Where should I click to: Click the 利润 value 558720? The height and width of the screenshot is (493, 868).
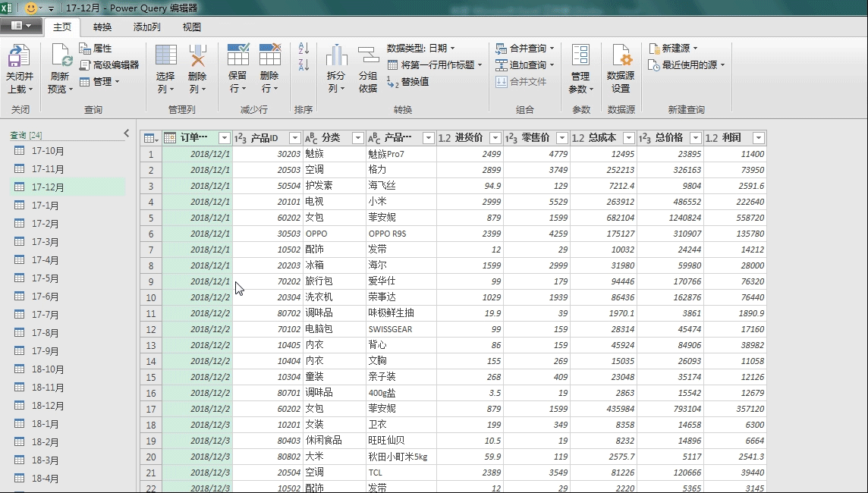tap(735, 218)
